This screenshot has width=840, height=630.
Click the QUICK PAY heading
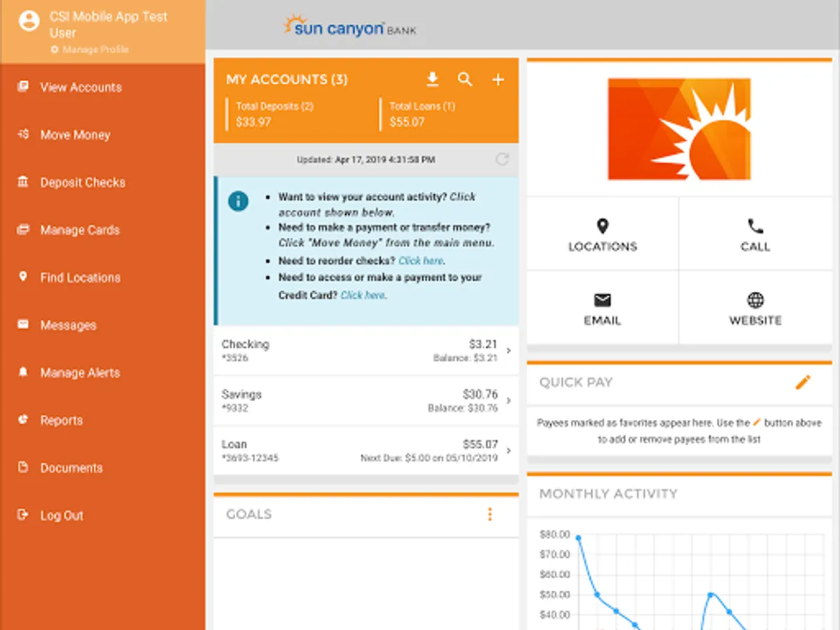tap(575, 382)
